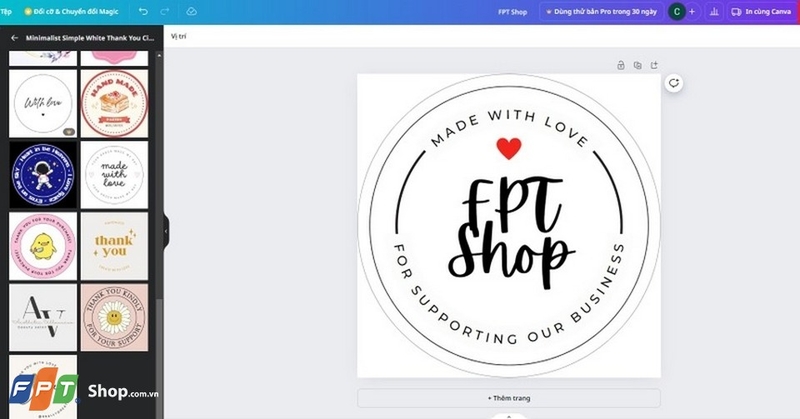800x419 pixels.
Task: Open the account avatar C
Action: pyautogui.click(x=677, y=11)
